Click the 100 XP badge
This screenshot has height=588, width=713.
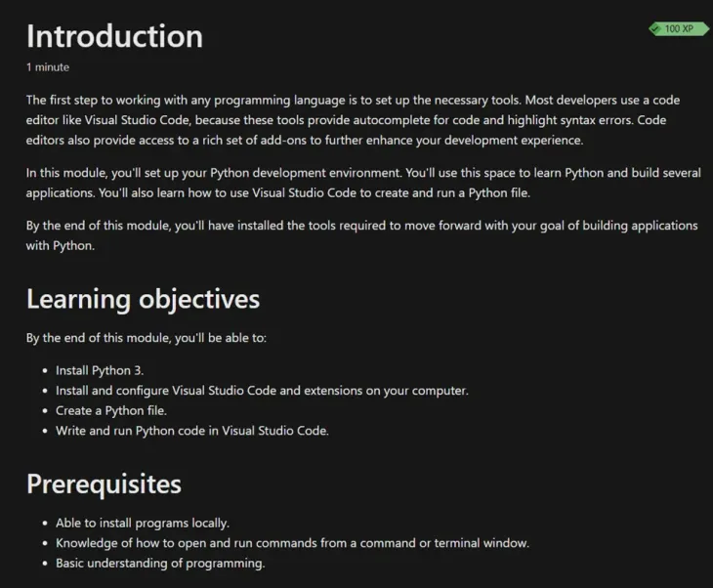678,29
